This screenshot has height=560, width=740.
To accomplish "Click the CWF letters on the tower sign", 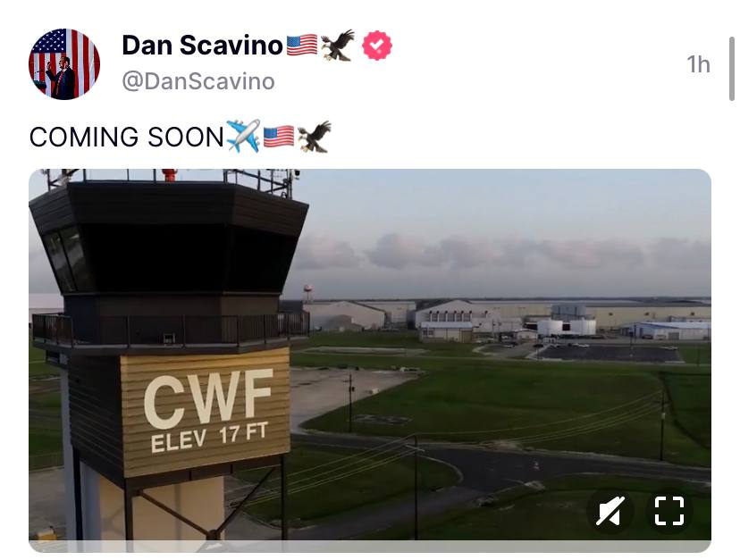I will [x=208, y=398].
